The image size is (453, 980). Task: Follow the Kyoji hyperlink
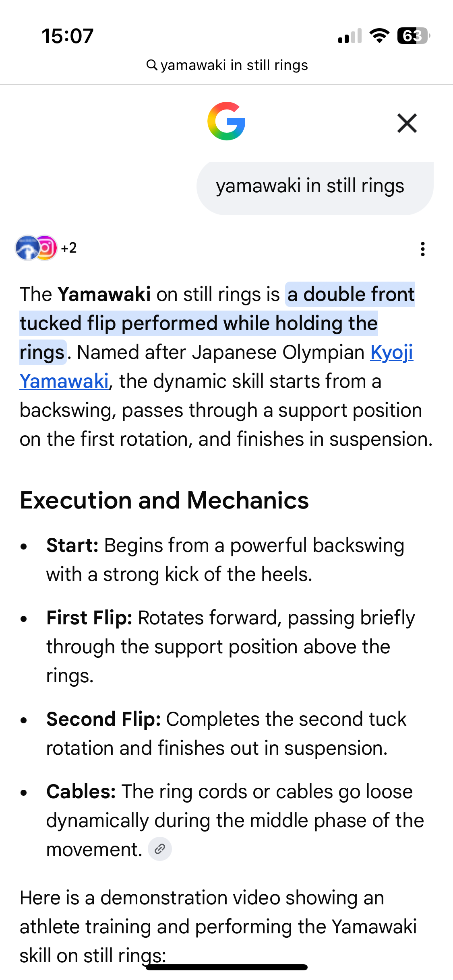392,352
